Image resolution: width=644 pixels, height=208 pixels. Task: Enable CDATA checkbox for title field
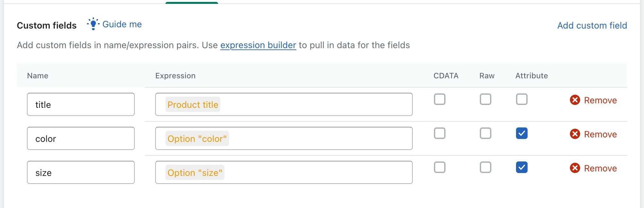(439, 99)
